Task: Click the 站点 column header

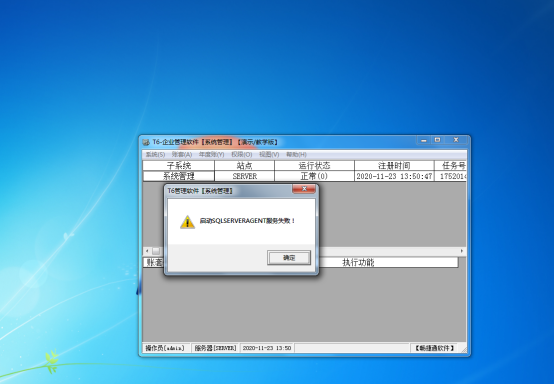Action: tap(244, 165)
